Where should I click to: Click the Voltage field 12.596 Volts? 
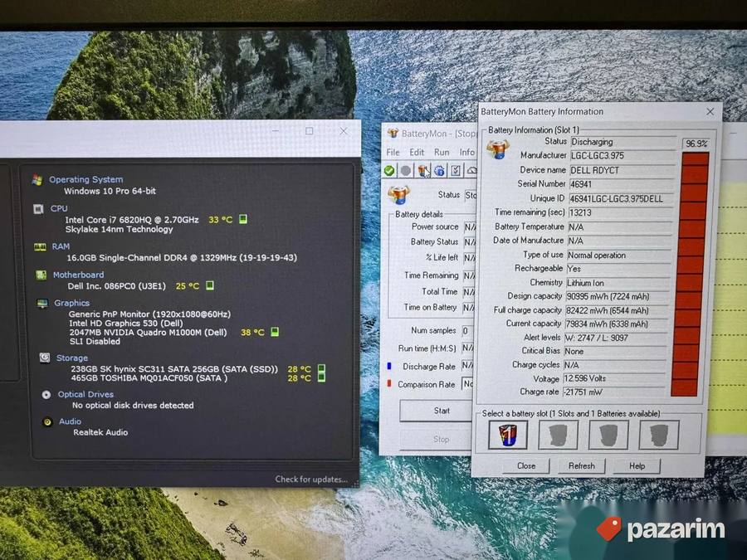[614, 378]
